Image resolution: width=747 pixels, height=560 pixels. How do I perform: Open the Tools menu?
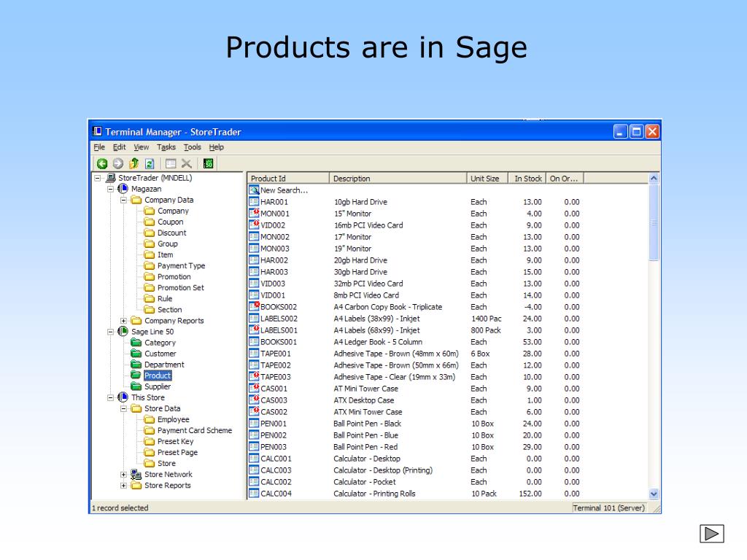pos(193,147)
